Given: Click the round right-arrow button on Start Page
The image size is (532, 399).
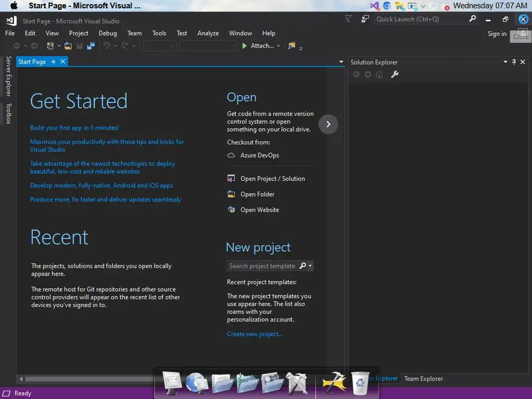Looking at the screenshot, I should click(328, 124).
